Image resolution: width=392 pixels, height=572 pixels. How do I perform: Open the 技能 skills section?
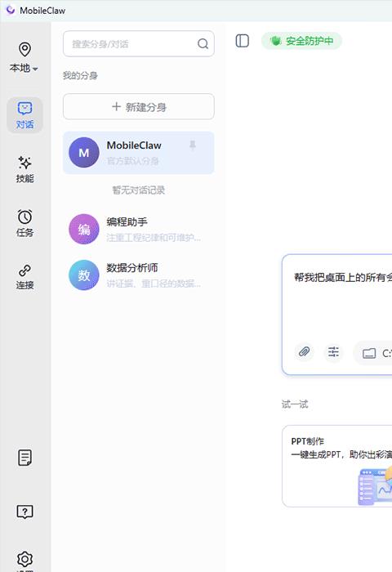tap(24, 169)
